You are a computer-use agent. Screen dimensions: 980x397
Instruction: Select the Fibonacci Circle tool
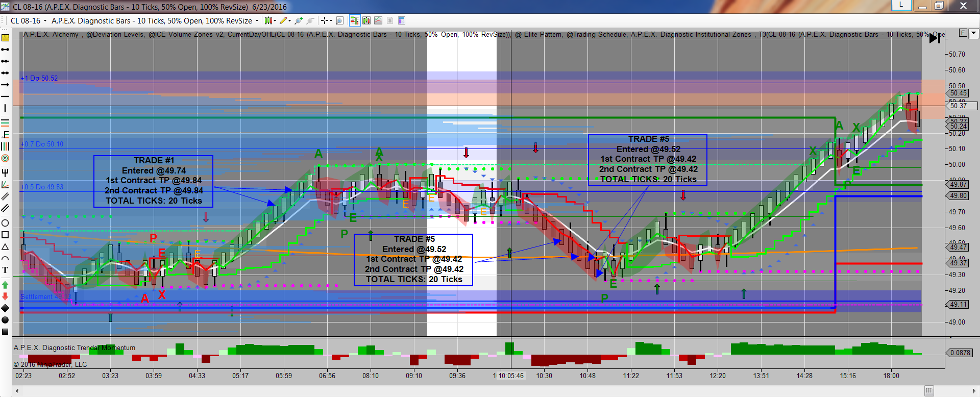[x=5, y=158]
